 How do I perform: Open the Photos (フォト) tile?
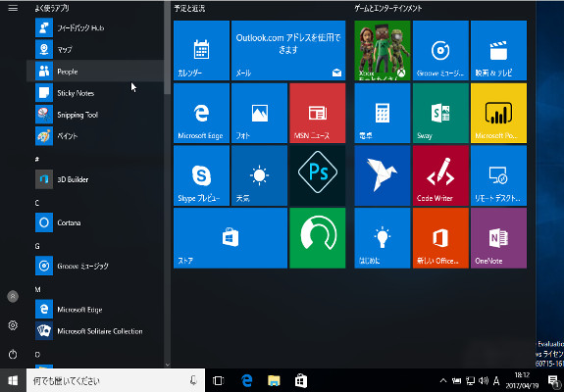tap(259, 113)
